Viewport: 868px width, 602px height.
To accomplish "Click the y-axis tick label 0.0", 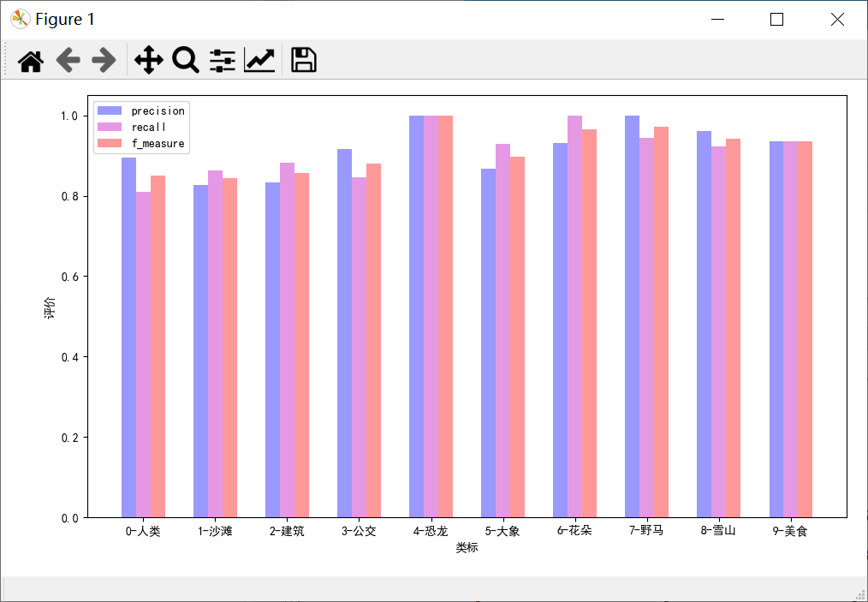I will click(x=69, y=518).
